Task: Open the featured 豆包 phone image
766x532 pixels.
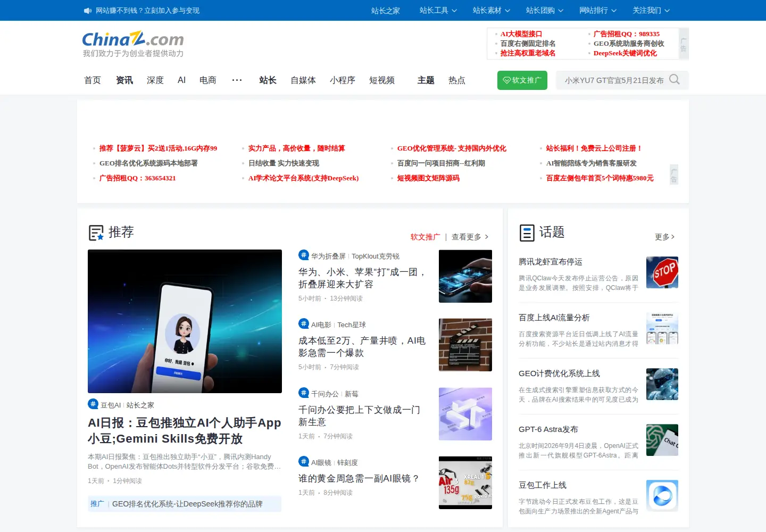Action: point(185,321)
